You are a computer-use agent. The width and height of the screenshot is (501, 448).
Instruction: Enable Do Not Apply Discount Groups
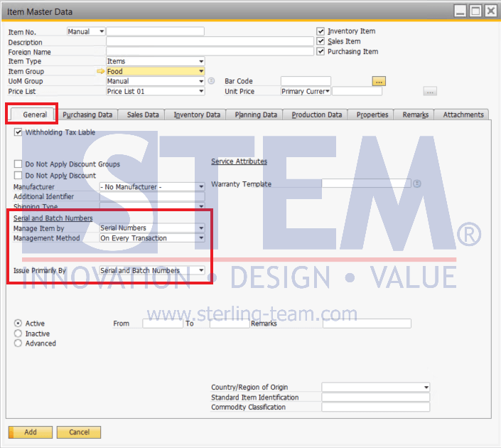pyautogui.click(x=18, y=164)
